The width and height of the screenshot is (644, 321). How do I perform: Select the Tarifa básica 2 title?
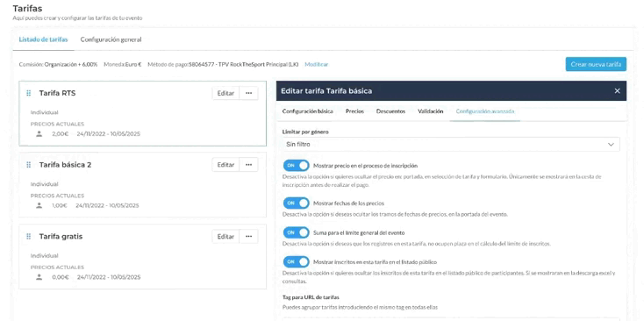pos(65,165)
